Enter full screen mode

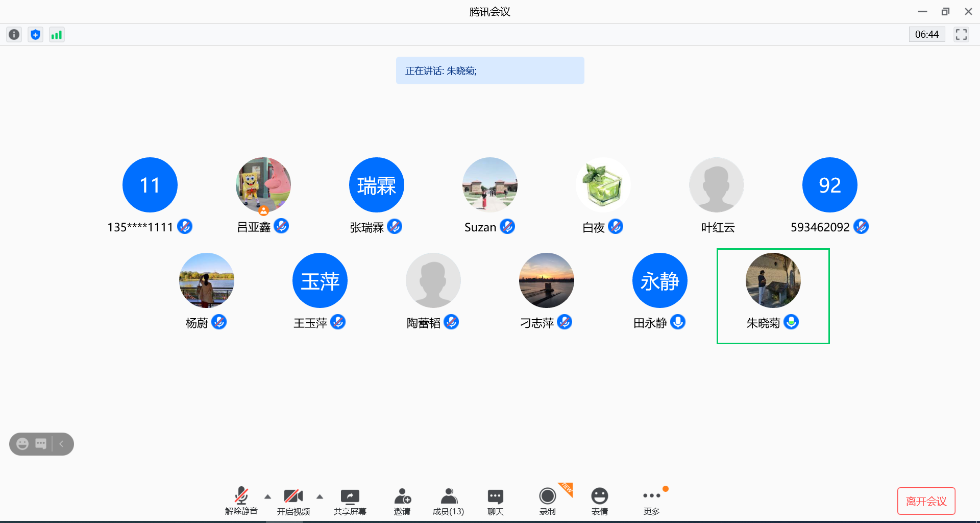961,35
